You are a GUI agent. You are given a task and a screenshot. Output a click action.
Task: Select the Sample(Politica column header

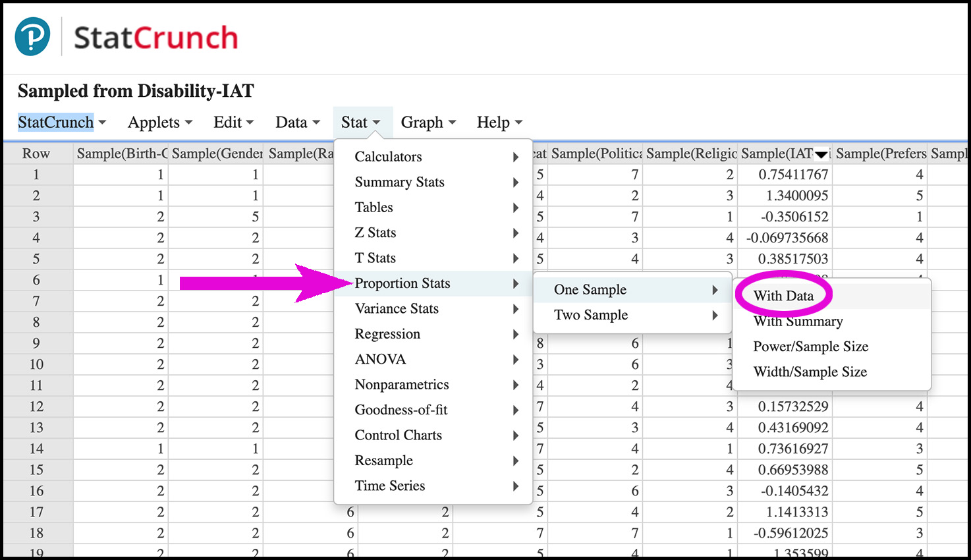(596, 154)
